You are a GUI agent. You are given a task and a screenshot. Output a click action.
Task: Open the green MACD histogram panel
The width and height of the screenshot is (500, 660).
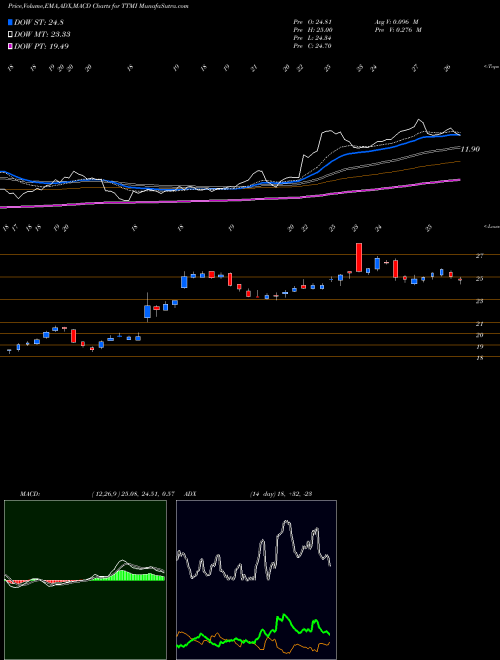point(85,580)
